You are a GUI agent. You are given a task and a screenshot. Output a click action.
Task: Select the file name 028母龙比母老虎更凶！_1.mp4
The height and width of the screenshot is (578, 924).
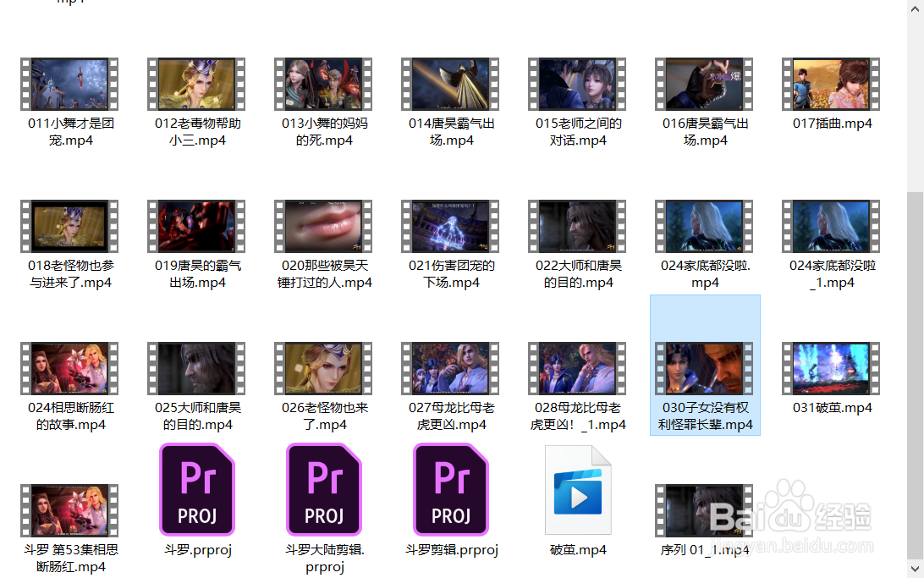578,416
